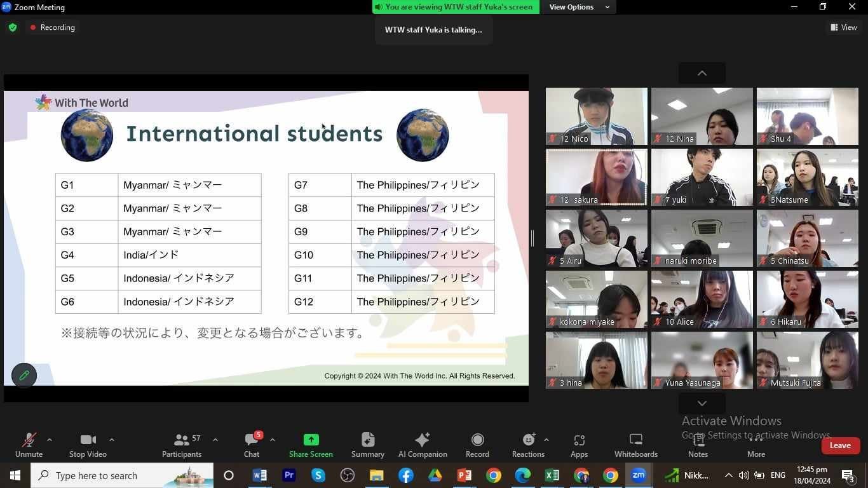Image resolution: width=868 pixels, height=488 pixels.
Task: Launch AI Companion
Action: pyautogui.click(x=423, y=445)
